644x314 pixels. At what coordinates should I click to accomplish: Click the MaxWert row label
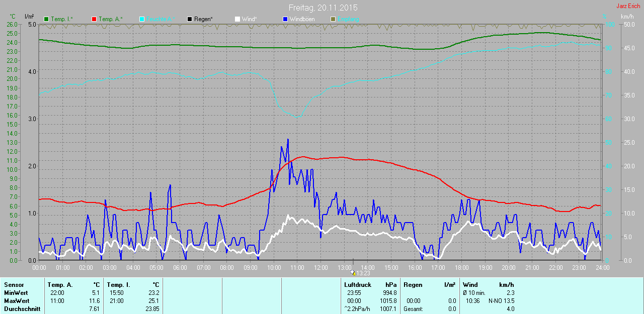tap(16, 301)
